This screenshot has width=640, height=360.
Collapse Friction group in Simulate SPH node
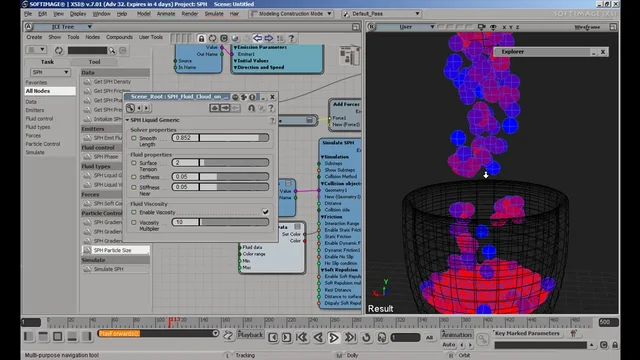tap(322, 217)
